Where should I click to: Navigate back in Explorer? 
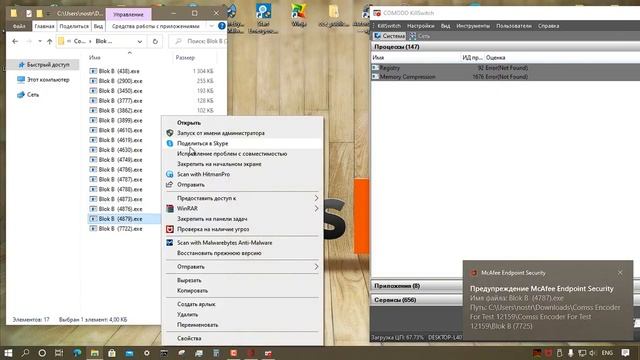pos(15,41)
